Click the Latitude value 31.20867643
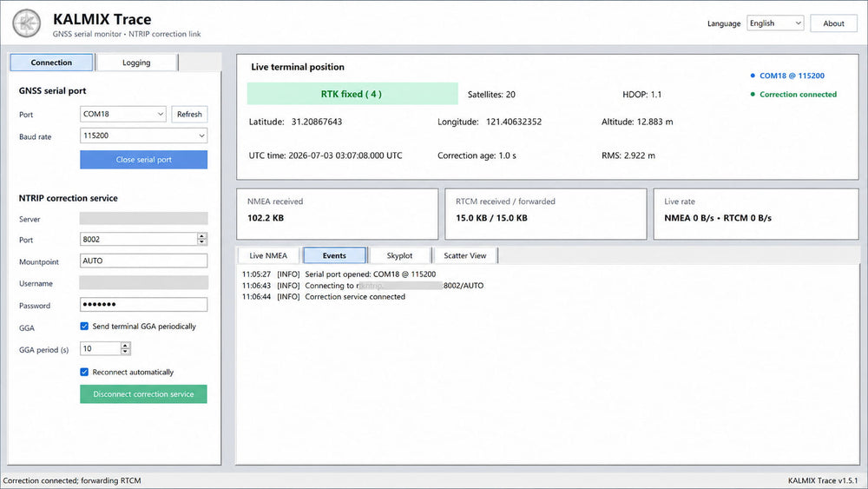This screenshot has width=868, height=489. coord(317,122)
